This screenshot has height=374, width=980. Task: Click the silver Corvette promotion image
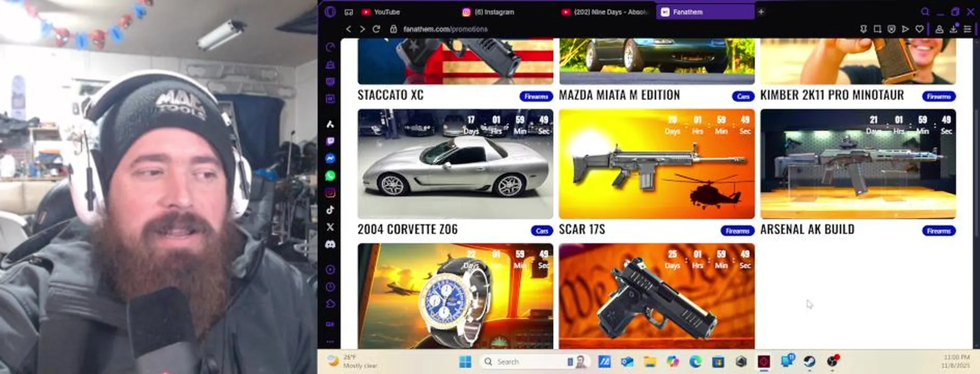[x=455, y=164]
